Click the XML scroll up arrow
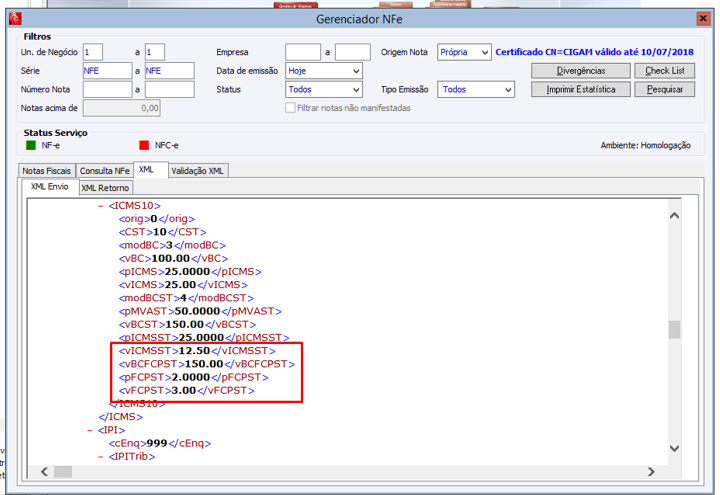Screen dimensions: 720x495 [674, 215]
